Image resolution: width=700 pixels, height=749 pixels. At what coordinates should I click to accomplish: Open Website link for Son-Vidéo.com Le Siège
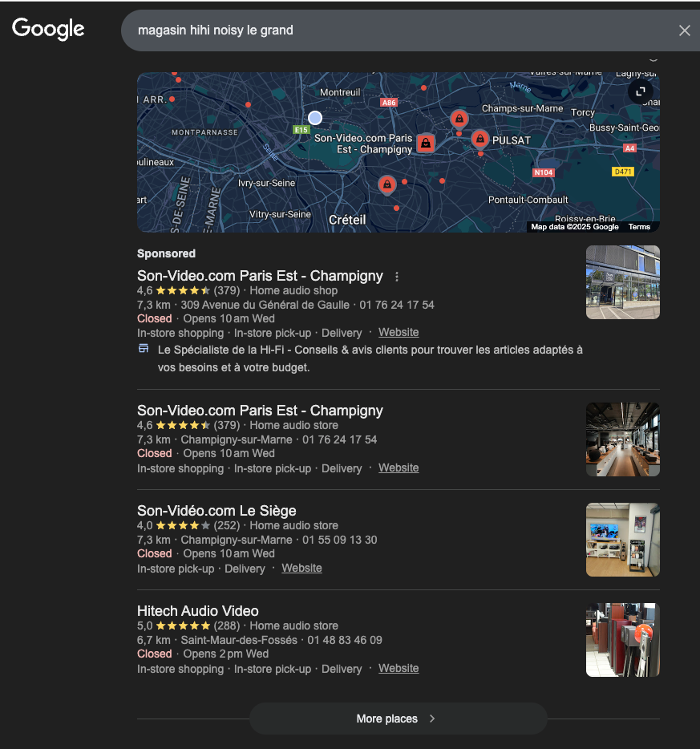pos(301,568)
